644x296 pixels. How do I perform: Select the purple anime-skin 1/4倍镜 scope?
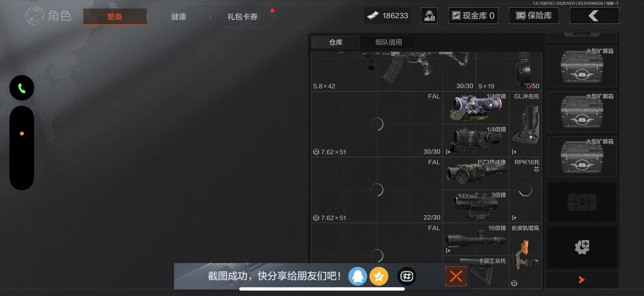click(476, 108)
